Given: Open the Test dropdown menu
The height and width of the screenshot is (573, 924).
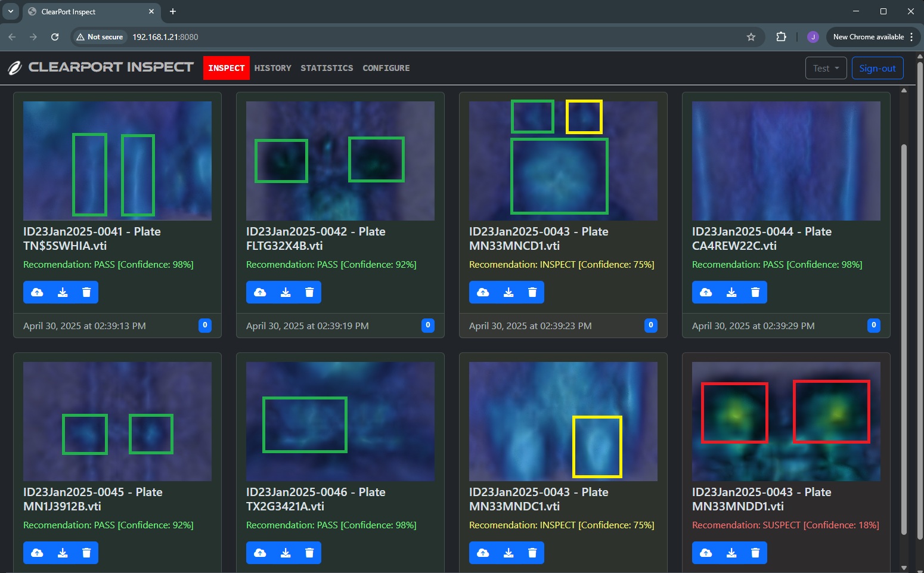Looking at the screenshot, I should 826,68.
